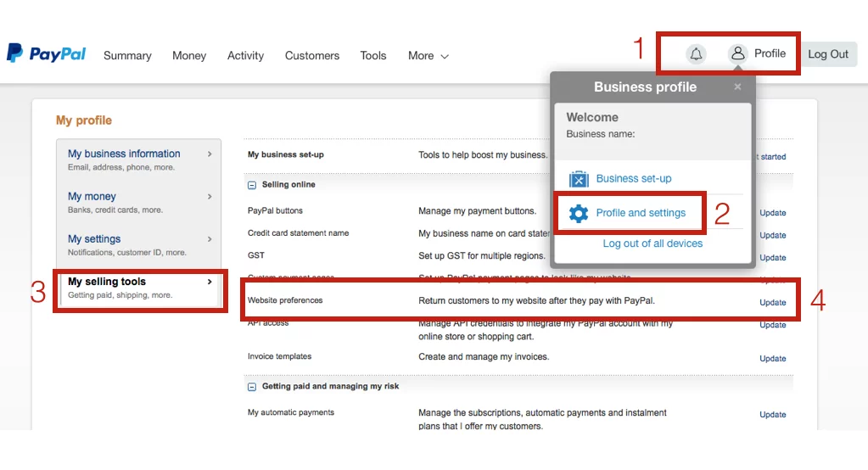Open the Activity tab

(x=245, y=56)
